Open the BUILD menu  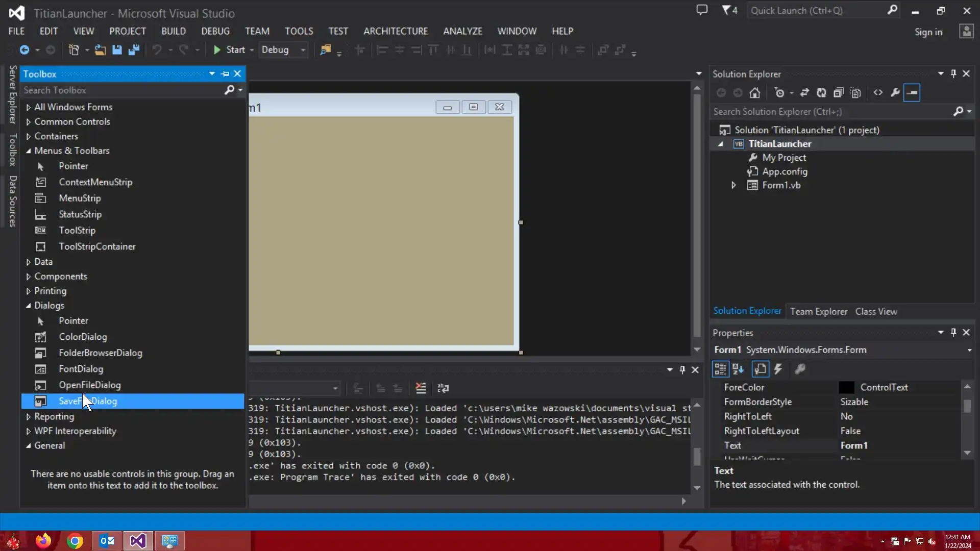[x=174, y=31]
